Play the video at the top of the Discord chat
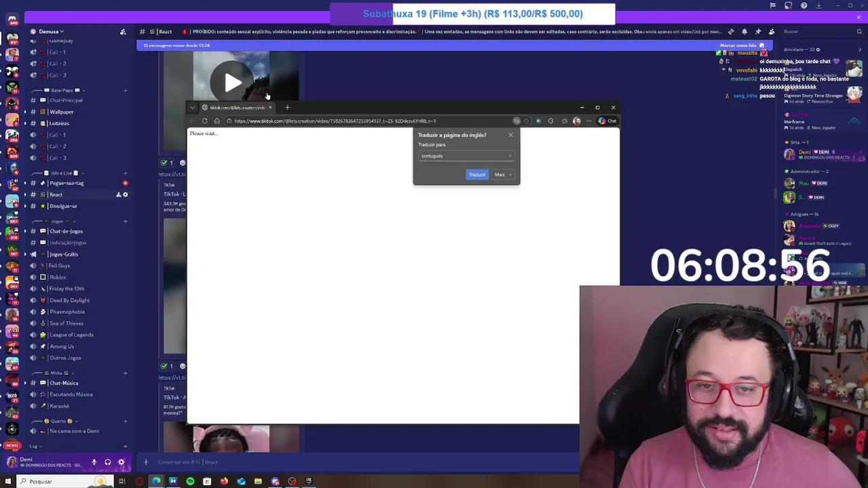 coord(233,82)
